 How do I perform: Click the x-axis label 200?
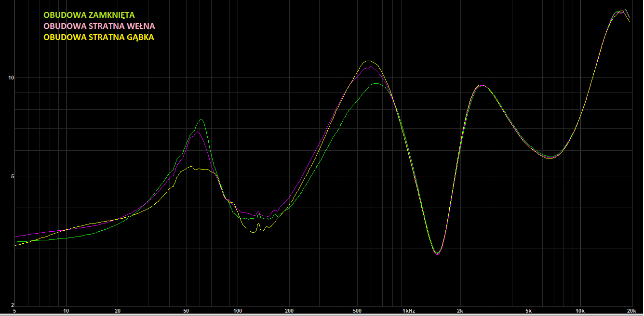[x=289, y=311]
